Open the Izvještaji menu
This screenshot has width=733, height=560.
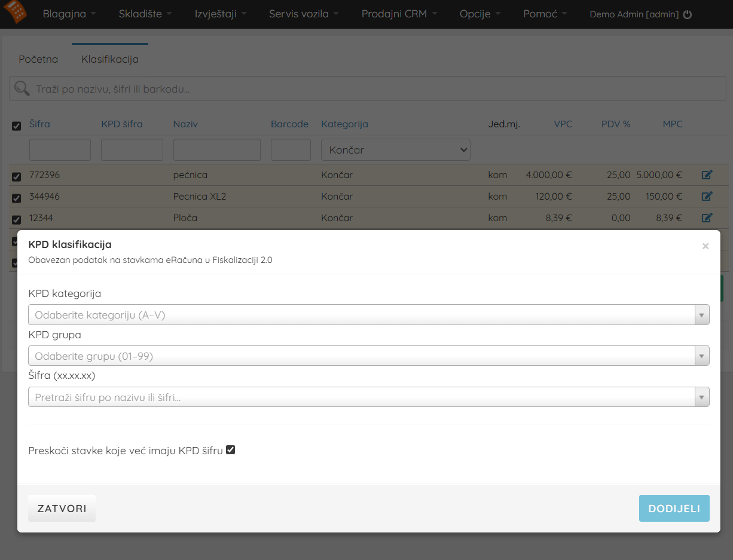[x=221, y=14]
